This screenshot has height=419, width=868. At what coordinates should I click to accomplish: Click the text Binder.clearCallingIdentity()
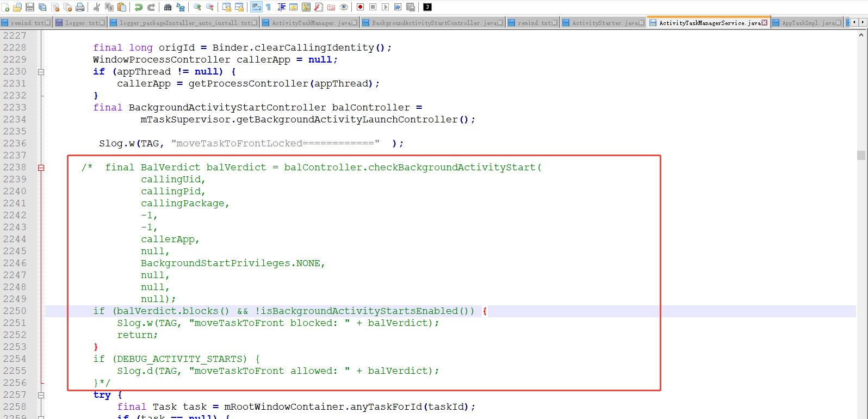point(298,48)
